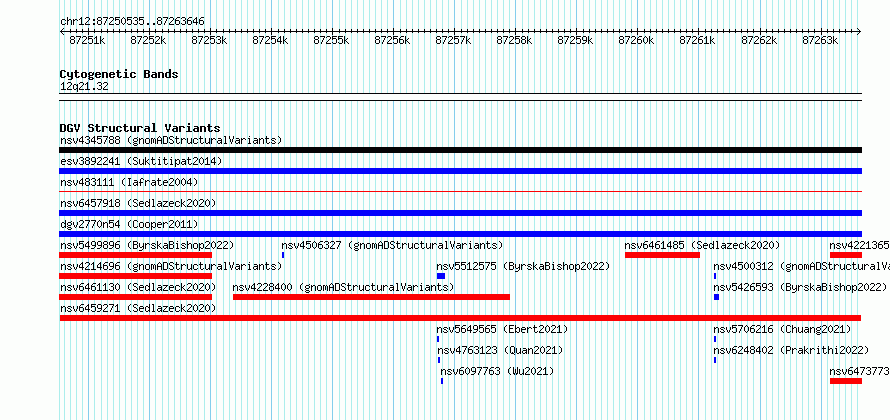The height and width of the screenshot is (420, 890).
Task: Click the Cytogenetic Bands track title
Action: point(119,74)
